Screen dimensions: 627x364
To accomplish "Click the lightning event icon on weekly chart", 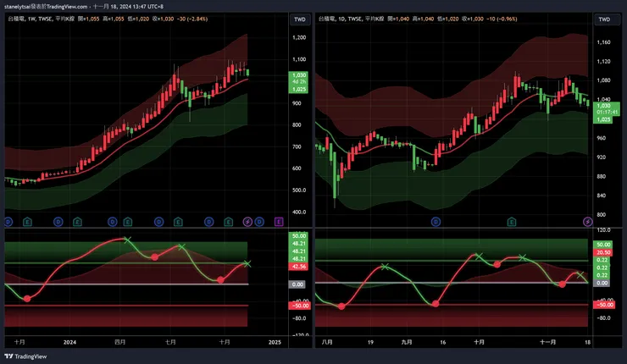I will tap(247, 222).
